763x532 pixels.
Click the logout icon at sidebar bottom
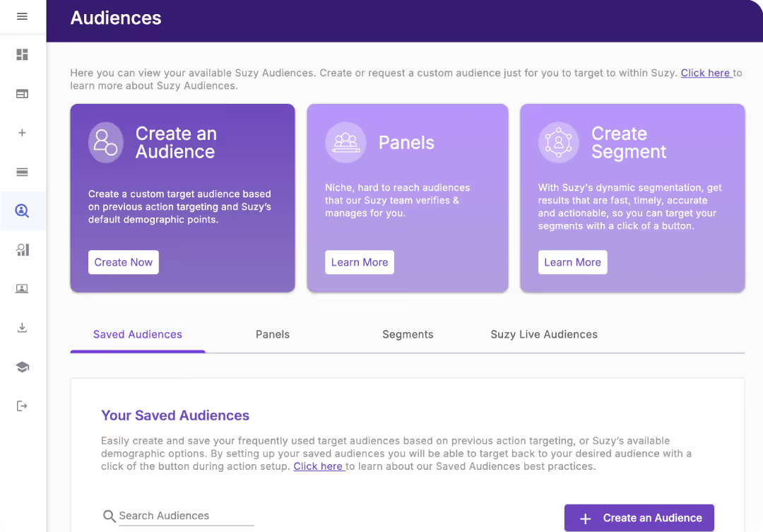coord(22,406)
